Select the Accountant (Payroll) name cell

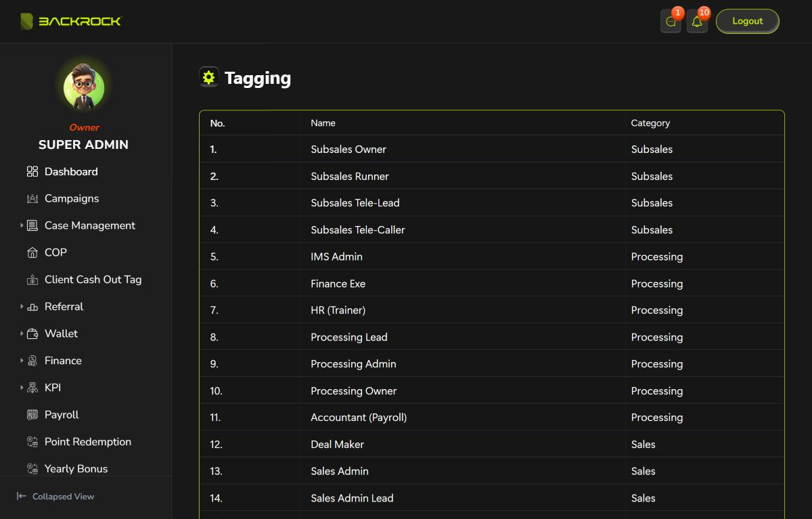click(359, 418)
